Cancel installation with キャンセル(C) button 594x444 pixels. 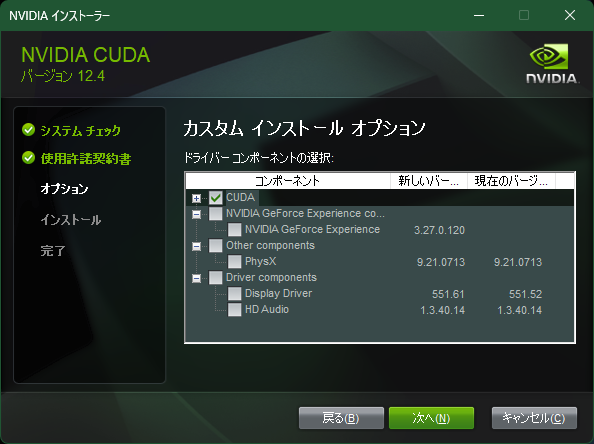click(x=534, y=418)
